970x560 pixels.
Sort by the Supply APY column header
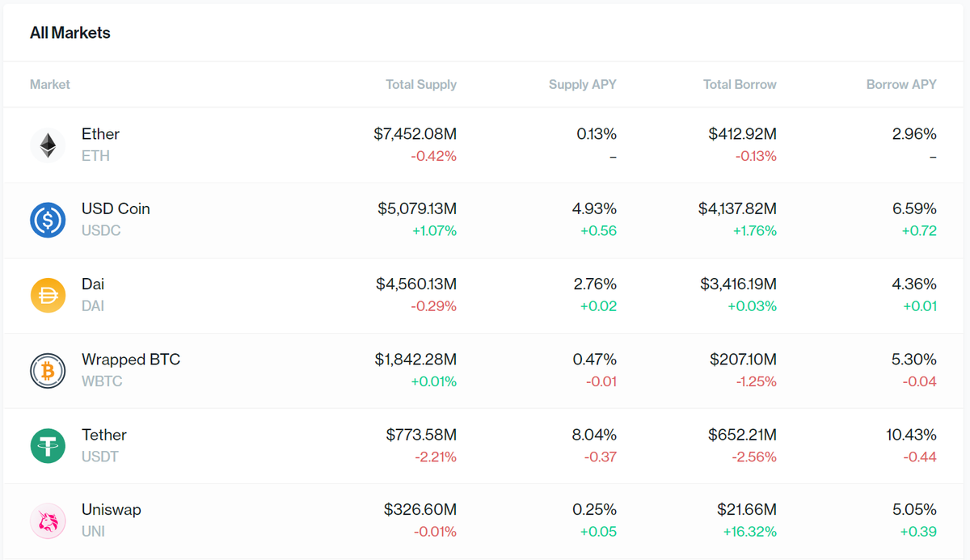(x=582, y=84)
